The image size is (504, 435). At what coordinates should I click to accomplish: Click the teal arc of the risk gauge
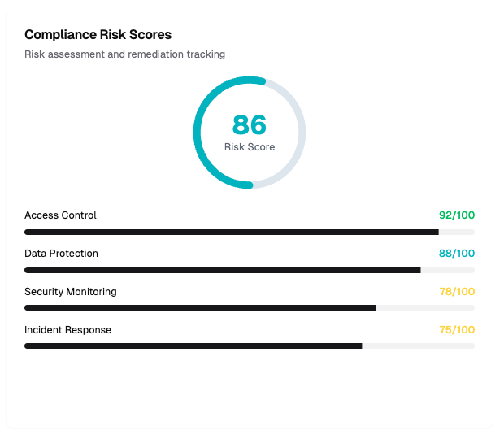197,133
